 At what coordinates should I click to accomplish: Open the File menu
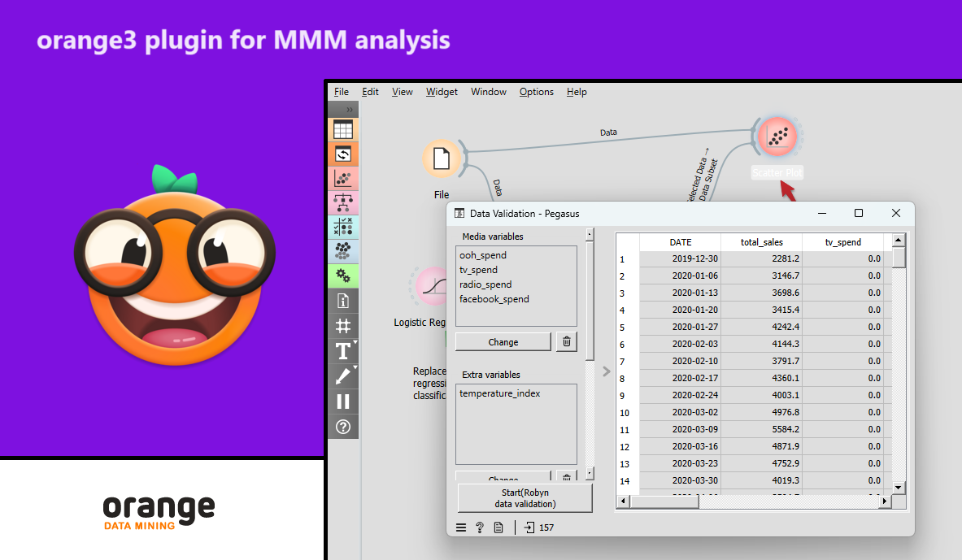342,92
